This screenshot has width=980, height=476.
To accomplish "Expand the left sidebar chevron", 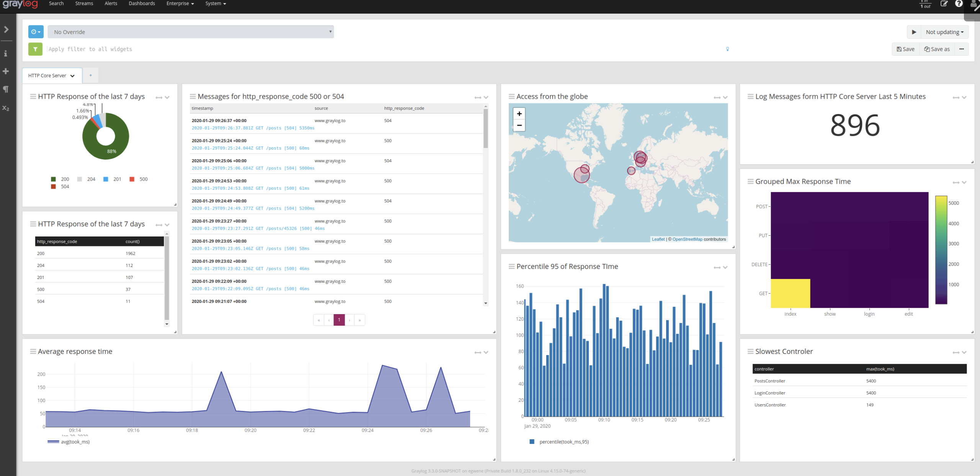I will (x=6, y=29).
